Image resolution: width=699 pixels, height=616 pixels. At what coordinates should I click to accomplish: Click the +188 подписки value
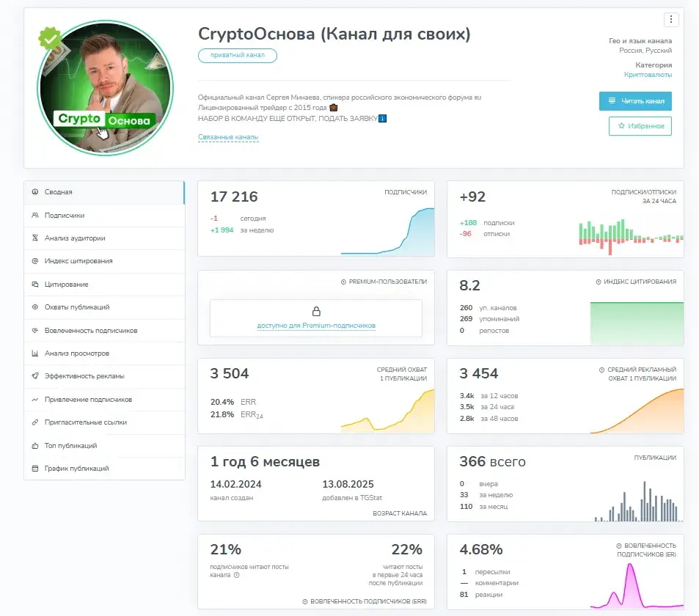pos(468,223)
